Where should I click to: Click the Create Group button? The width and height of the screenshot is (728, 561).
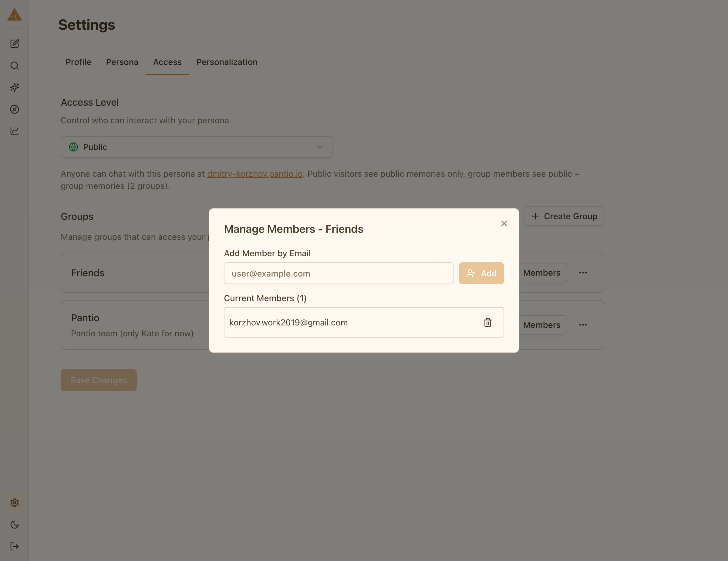564,216
